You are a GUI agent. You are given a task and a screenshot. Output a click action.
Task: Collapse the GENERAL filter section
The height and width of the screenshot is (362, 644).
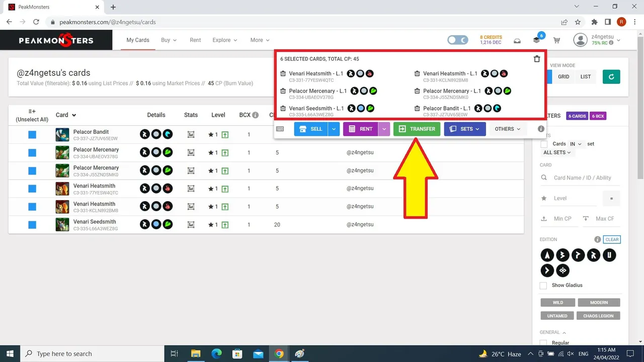552,332
